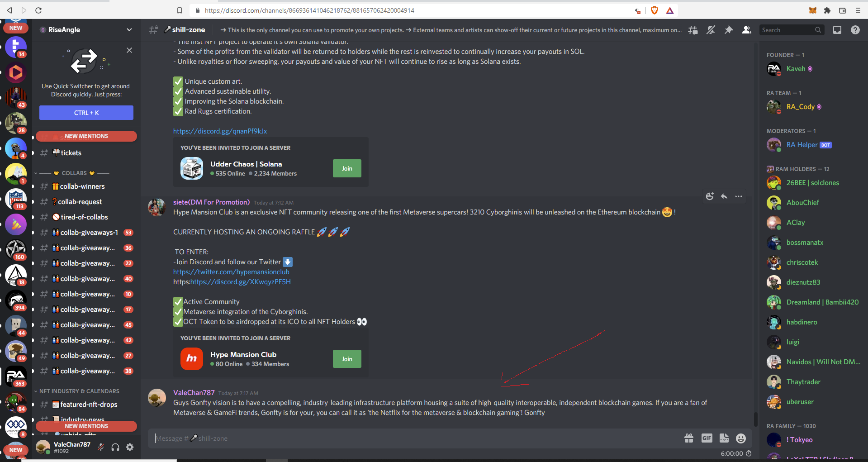Join the Hype Mansion Club server
The width and height of the screenshot is (868, 462).
coord(347,359)
